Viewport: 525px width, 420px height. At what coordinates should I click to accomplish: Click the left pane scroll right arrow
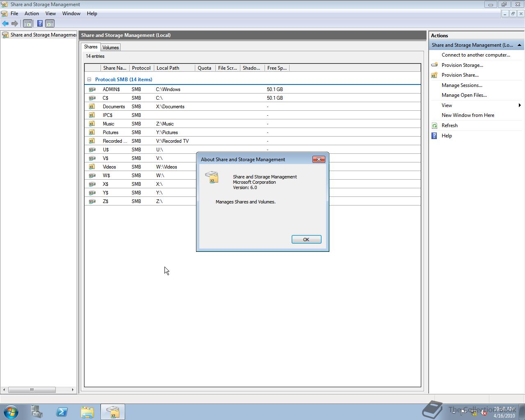coord(73,390)
